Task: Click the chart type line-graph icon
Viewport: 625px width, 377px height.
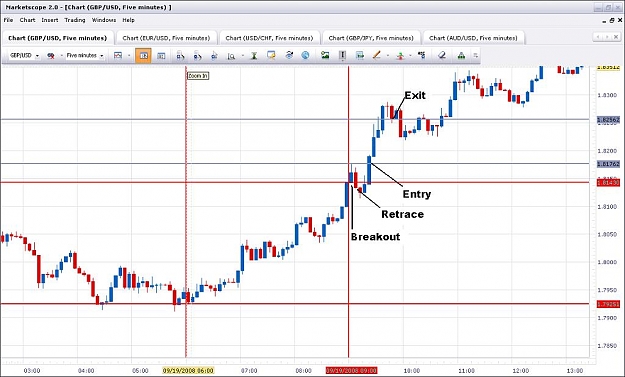Action: point(118,56)
